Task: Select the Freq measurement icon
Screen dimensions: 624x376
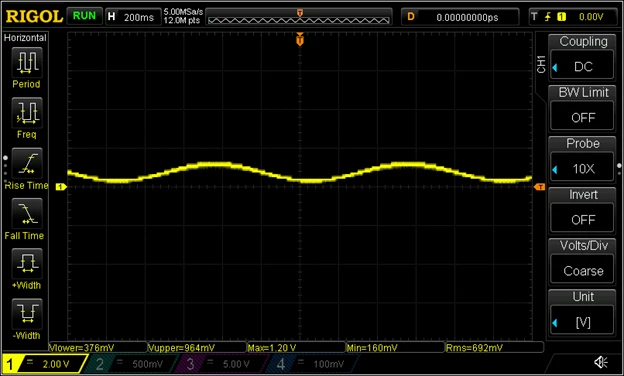Action: (27, 113)
